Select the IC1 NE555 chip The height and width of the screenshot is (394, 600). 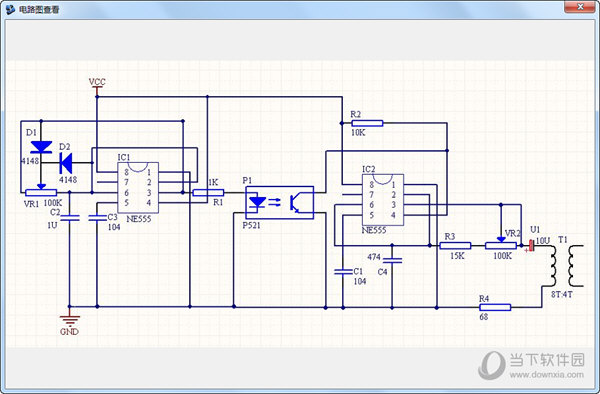pyautogui.click(x=138, y=187)
